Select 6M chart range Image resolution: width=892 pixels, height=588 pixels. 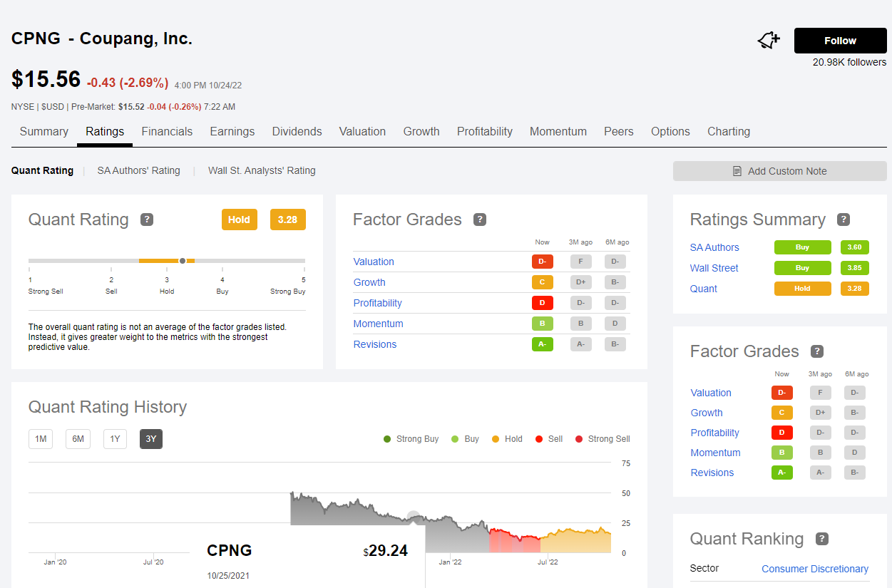tap(78, 439)
